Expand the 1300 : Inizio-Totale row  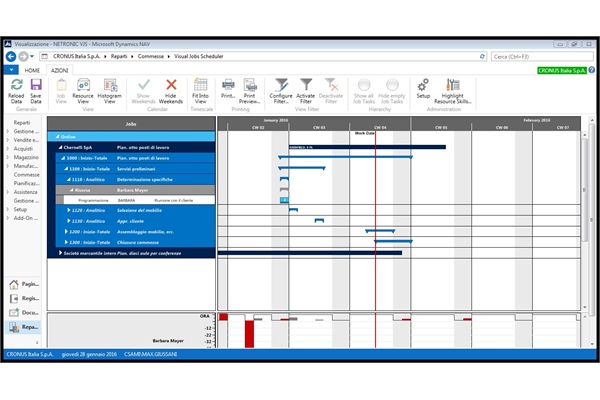[66, 243]
